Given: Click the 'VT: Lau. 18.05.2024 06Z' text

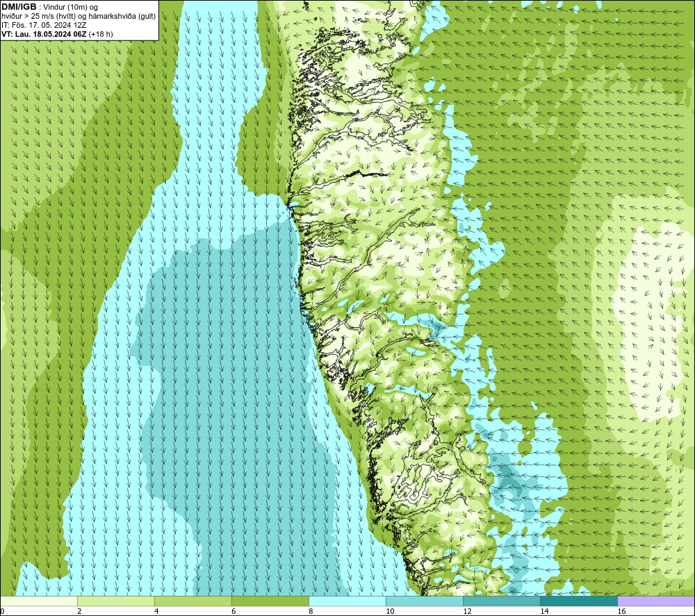Looking at the screenshot, I should [x=44, y=34].
